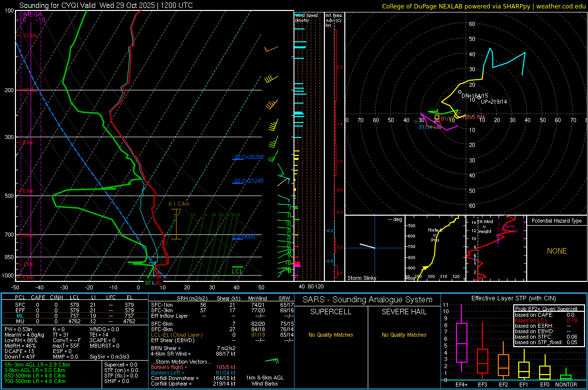The width and height of the screenshot is (588, 390).
Task: Click the 'Prob EF2+ Given Supercell' heading
Action: [x=546, y=309]
